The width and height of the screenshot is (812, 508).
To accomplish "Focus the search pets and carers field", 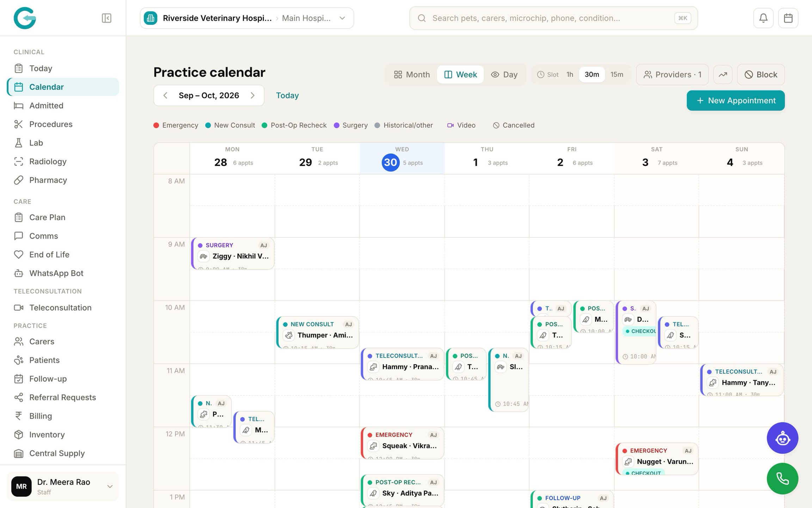I will [x=553, y=18].
